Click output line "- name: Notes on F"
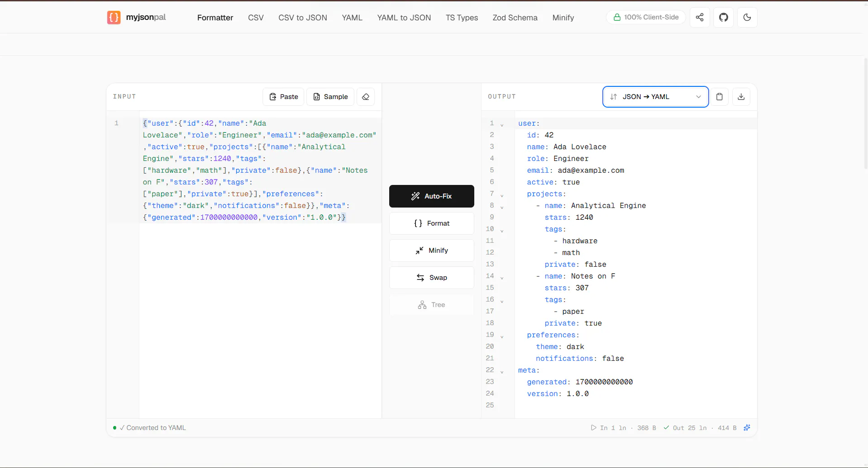Screen dimensions: 868x468 (575, 276)
